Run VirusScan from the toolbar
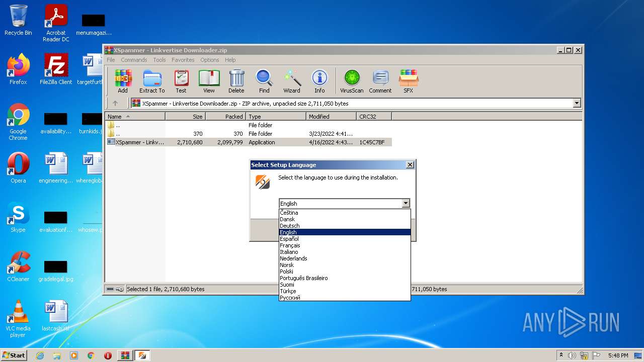 pos(352,81)
